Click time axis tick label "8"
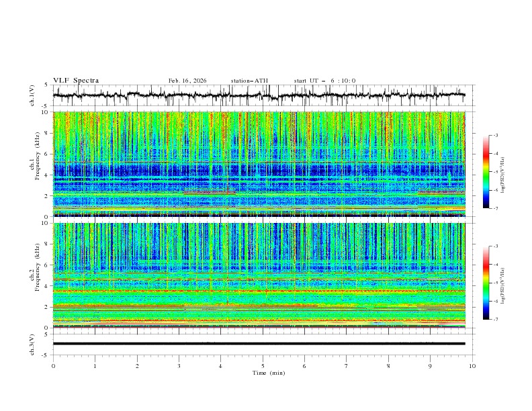The height and width of the screenshot is (411, 532). click(x=388, y=366)
